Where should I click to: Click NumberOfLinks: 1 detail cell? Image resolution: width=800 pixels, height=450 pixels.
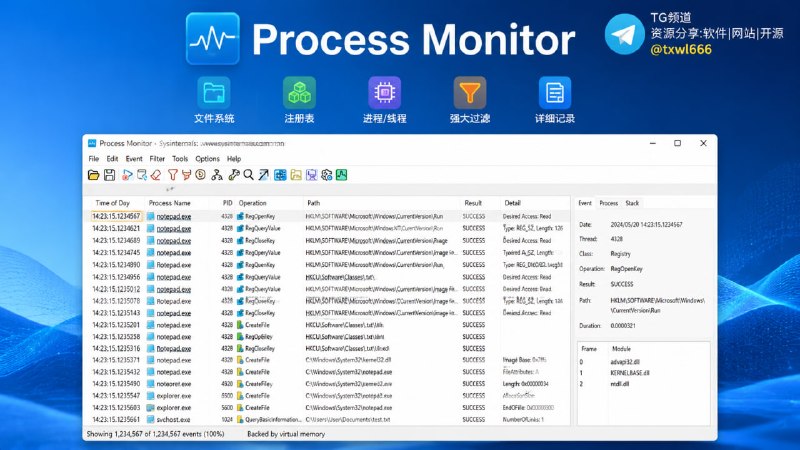(523, 419)
